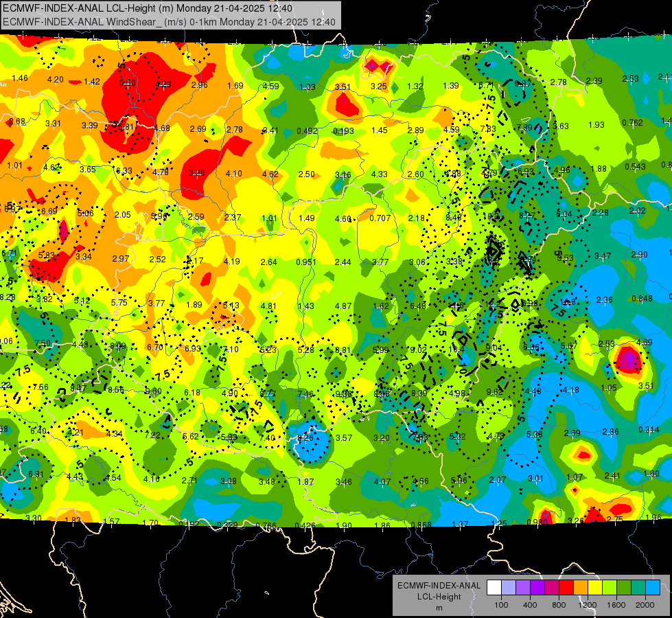Click the 7.10 wind shear value

[231, 350]
